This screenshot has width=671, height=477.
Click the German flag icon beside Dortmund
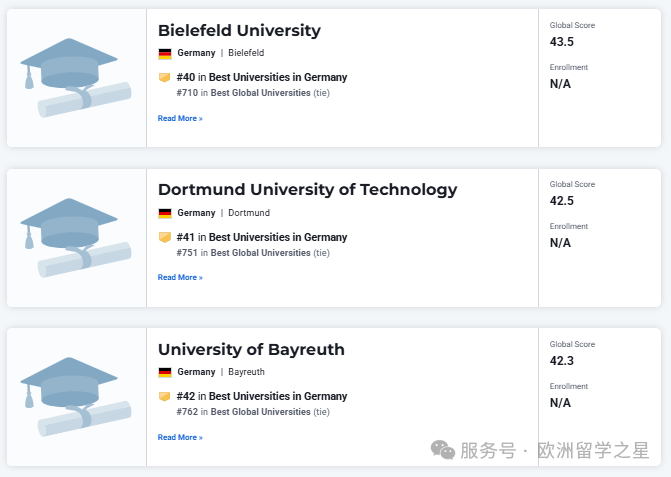coord(165,213)
